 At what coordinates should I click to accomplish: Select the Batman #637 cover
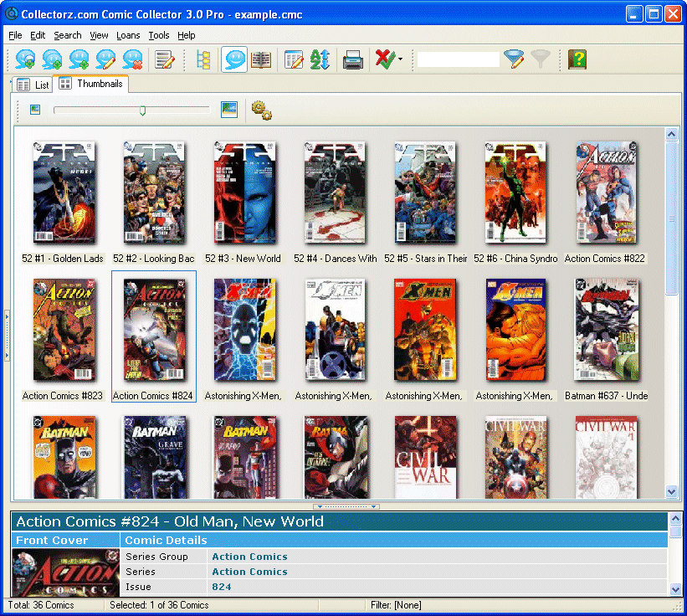[x=607, y=330]
